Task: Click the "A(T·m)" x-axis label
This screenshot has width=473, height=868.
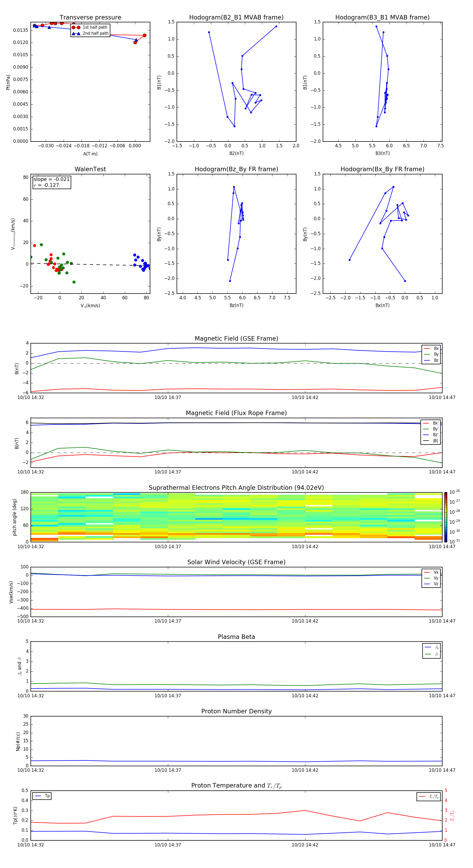Action: (x=90, y=154)
